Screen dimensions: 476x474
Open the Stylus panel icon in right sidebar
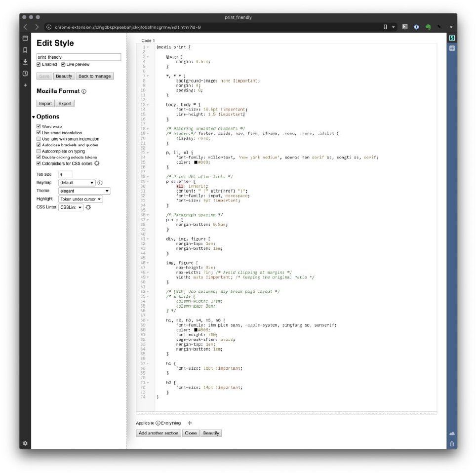(452, 38)
